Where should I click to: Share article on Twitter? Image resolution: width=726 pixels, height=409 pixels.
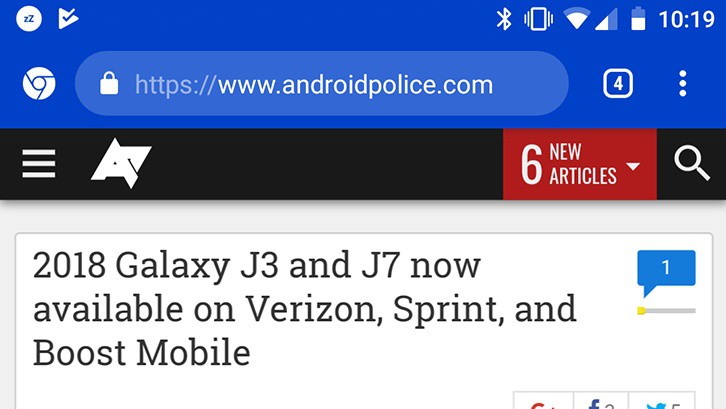pyautogui.click(x=662, y=401)
